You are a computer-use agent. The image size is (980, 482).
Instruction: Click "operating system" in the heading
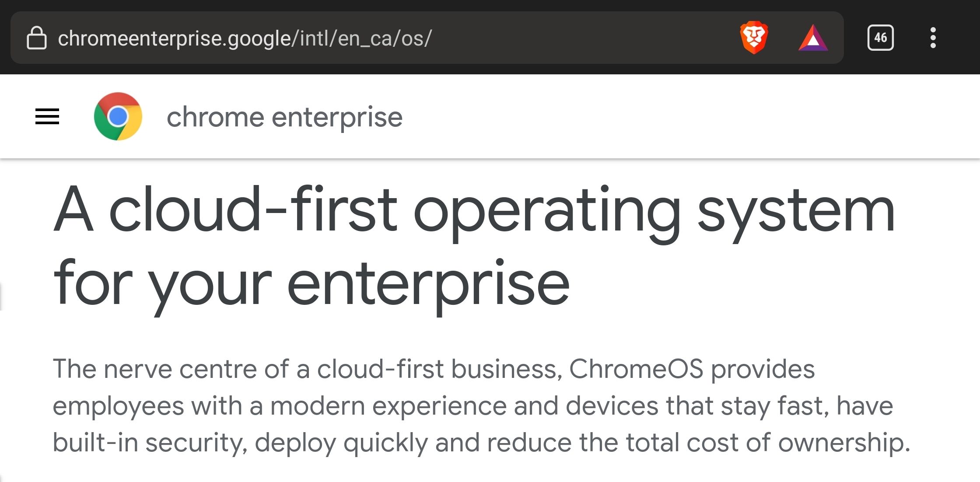click(654, 209)
